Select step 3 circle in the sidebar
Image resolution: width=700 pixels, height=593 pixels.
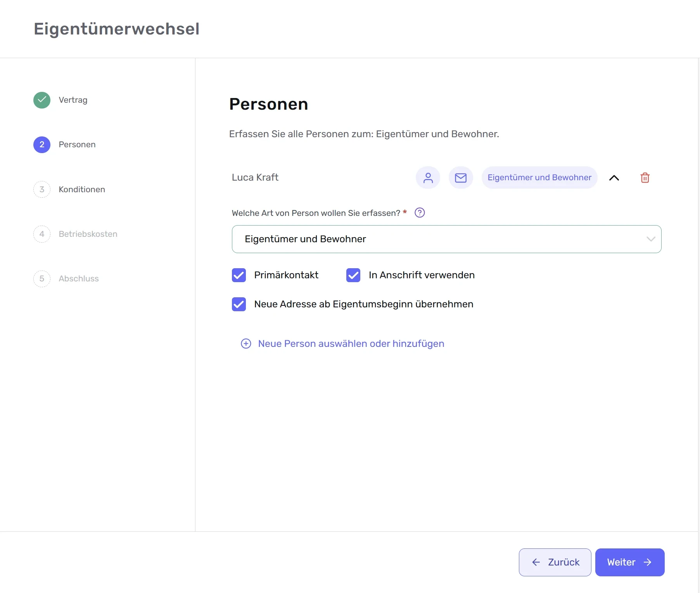click(x=42, y=190)
